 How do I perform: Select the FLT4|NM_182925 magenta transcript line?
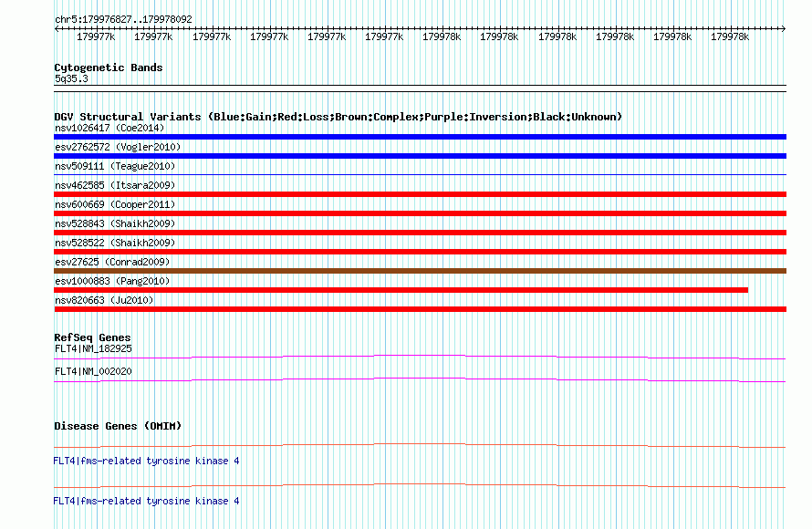pyautogui.click(x=420, y=357)
